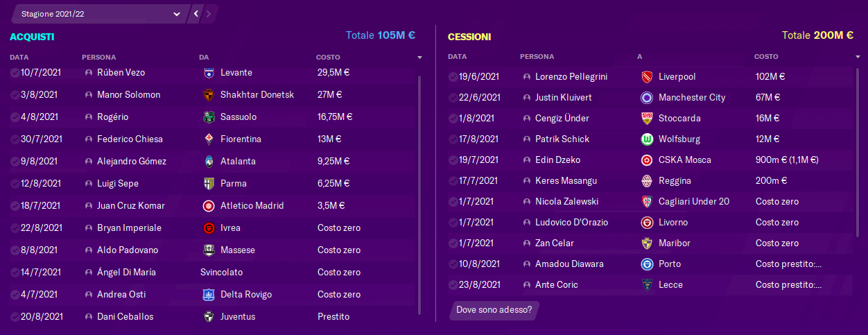868x335 pixels.
Task: Click the Manchester City crest icon
Action: pyautogui.click(x=647, y=98)
